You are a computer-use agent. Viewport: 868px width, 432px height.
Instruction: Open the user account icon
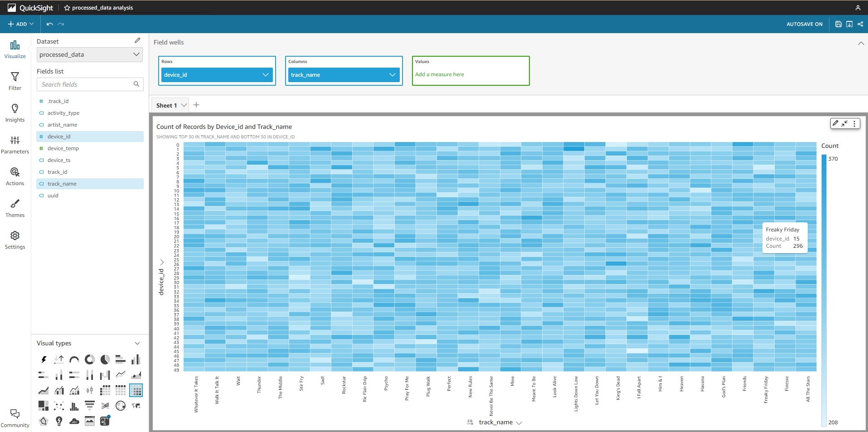858,8
